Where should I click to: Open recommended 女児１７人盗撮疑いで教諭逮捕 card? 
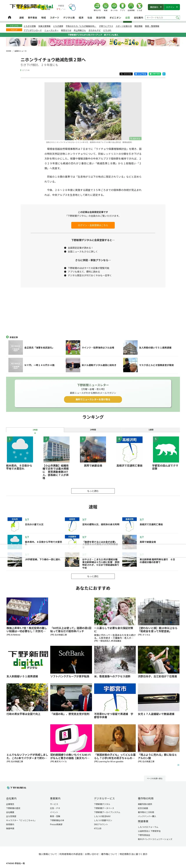159,699
